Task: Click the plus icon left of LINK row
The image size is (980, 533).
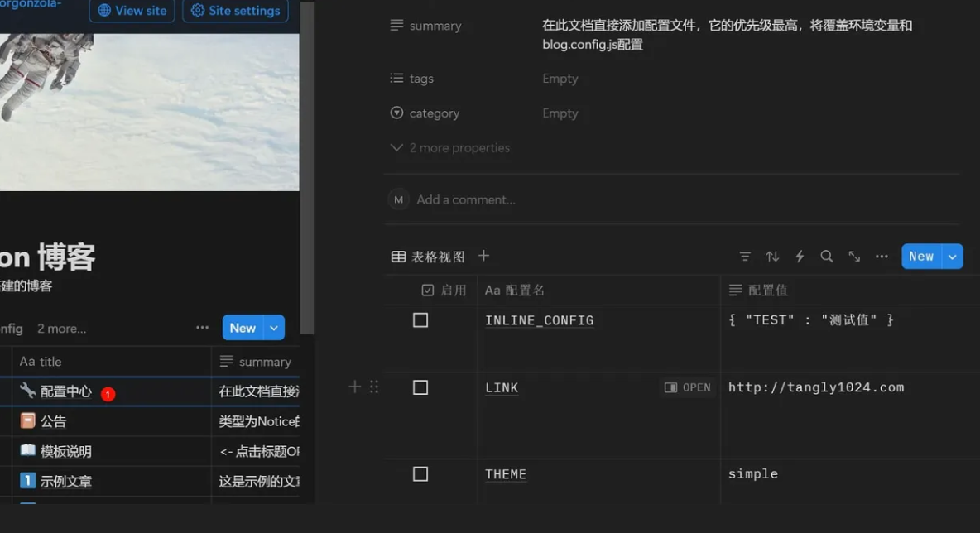Action: click(x=354, y=387)
